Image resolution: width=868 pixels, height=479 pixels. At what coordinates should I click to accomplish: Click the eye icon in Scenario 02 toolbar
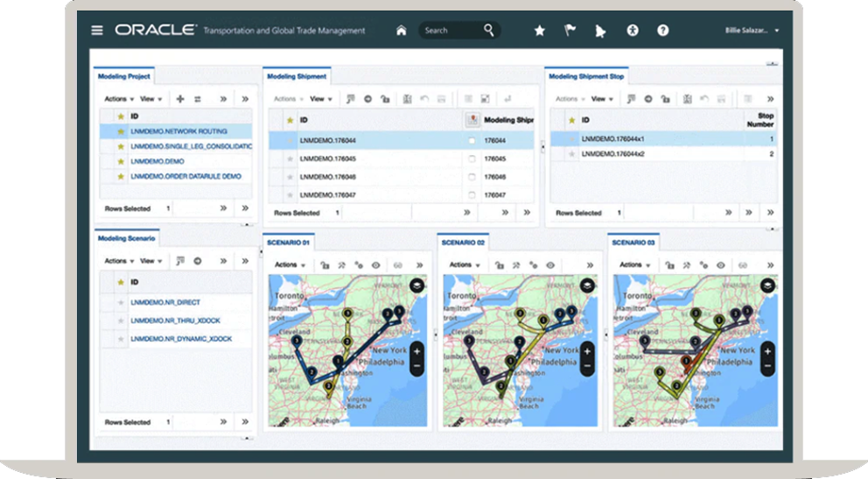click(x=550, y=265)
